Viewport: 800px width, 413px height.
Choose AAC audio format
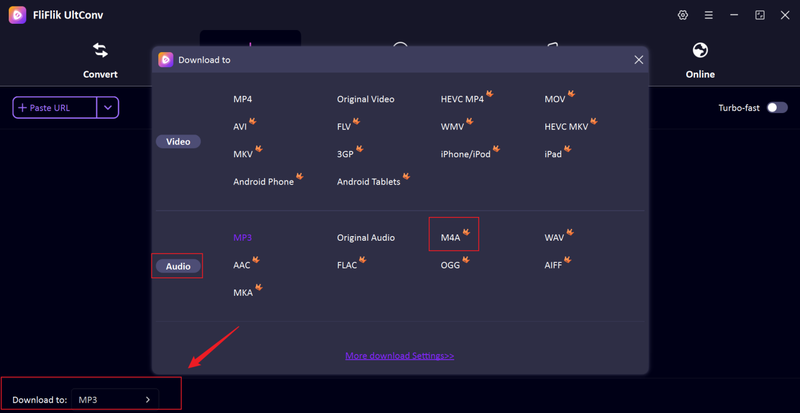241,265
